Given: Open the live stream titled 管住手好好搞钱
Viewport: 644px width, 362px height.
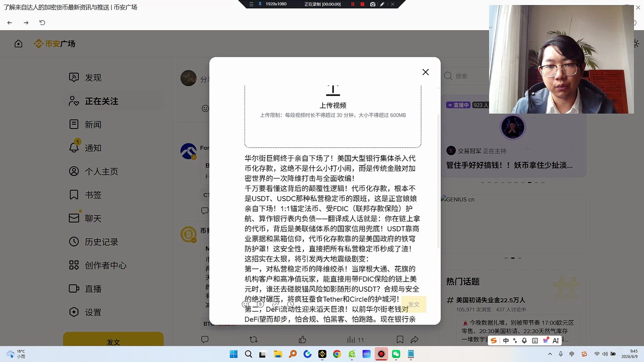Looking at the screenshot, I should pyautogui.click(x=509, y=165).
